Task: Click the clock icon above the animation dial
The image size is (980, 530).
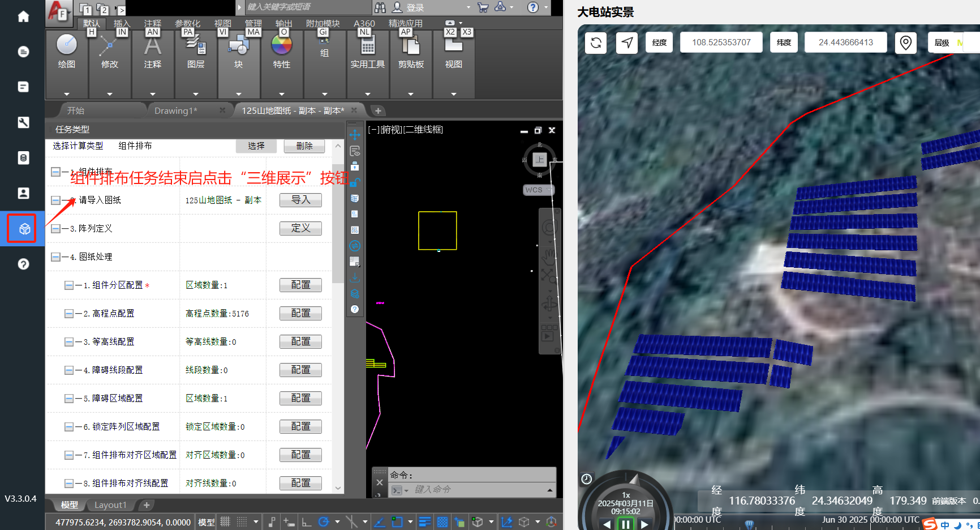Action: click(587, 479)
